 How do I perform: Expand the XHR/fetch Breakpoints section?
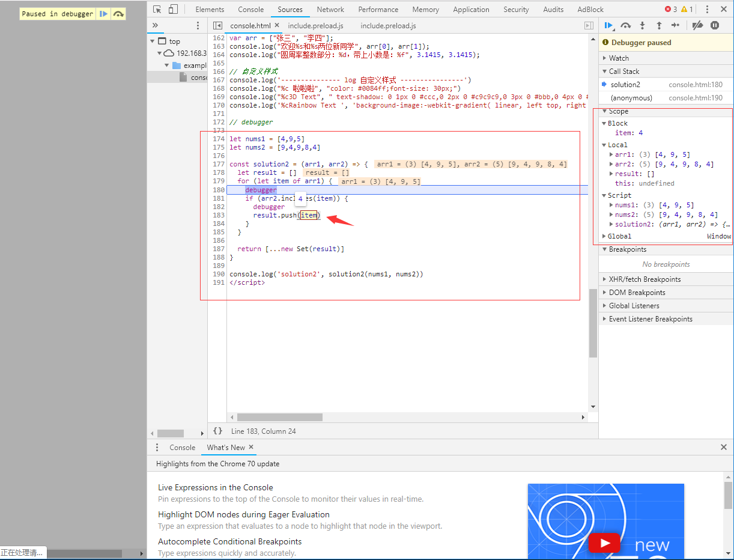645,279
